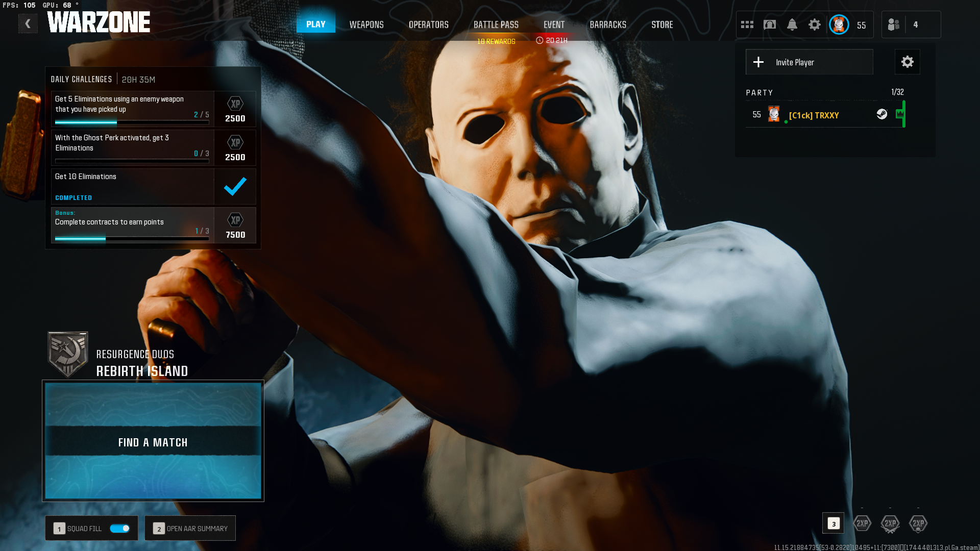The height and width of the screenshot is (551, 980).
Task: Click the '1/32' party size count
Action: 898,92
